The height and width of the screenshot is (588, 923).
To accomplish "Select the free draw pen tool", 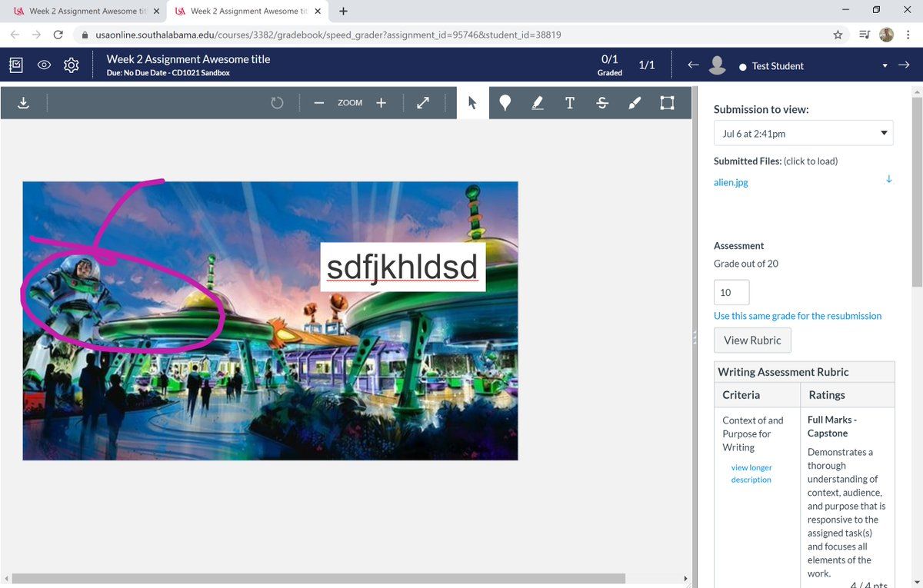I will (635, 103).
